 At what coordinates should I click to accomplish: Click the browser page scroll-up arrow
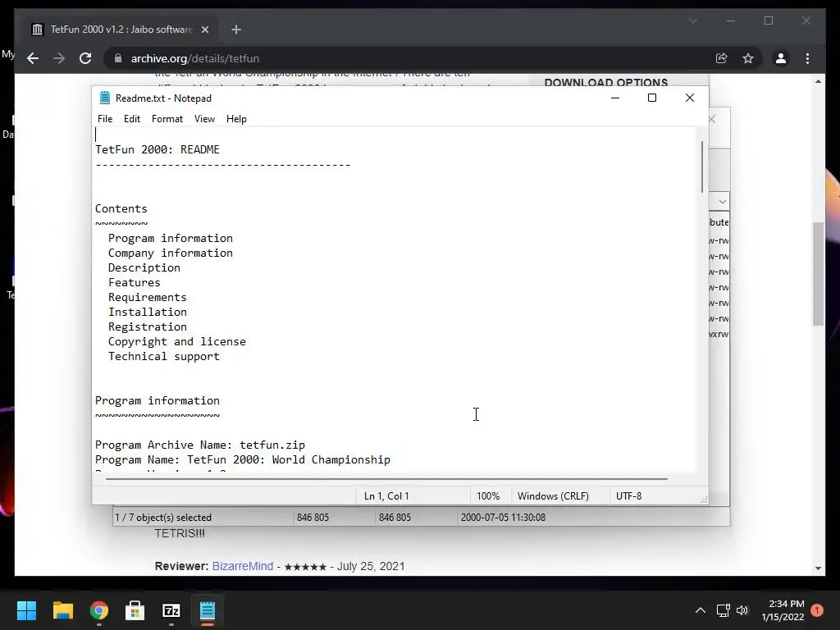click(818, 81)
